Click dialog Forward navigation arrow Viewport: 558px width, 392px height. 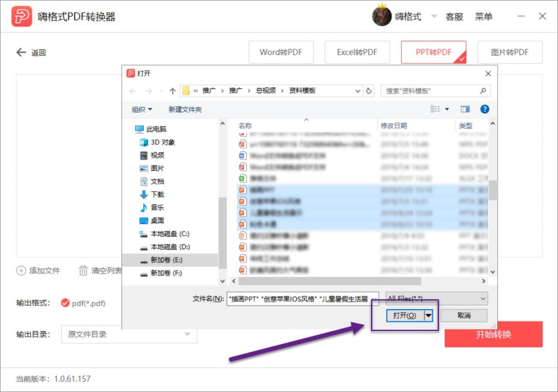tap(148, 91)
